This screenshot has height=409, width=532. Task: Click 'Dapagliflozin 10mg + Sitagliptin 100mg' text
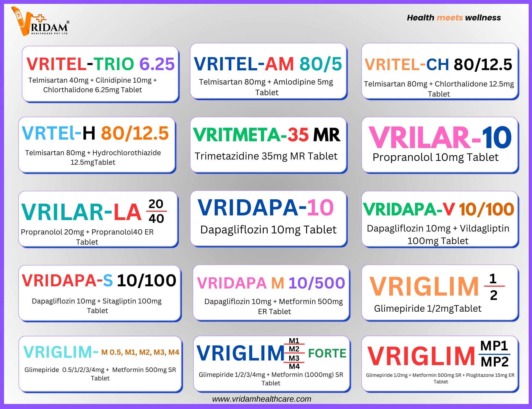point(97,301)
